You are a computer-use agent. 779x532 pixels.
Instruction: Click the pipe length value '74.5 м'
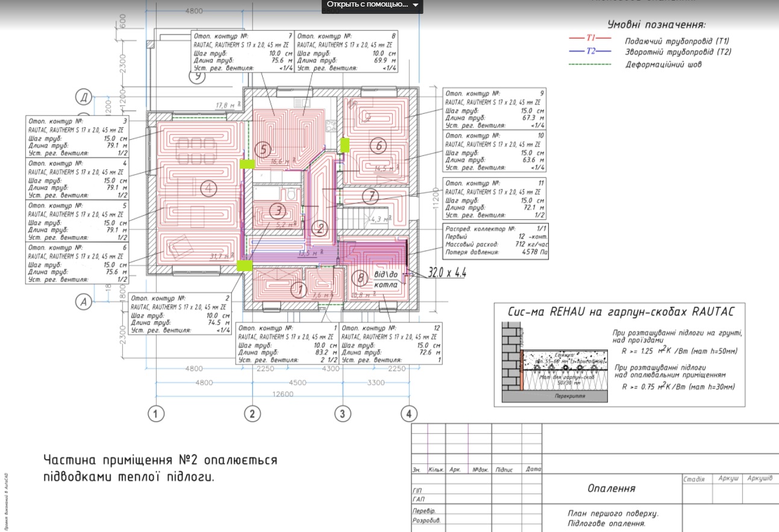tap(219, 322)
